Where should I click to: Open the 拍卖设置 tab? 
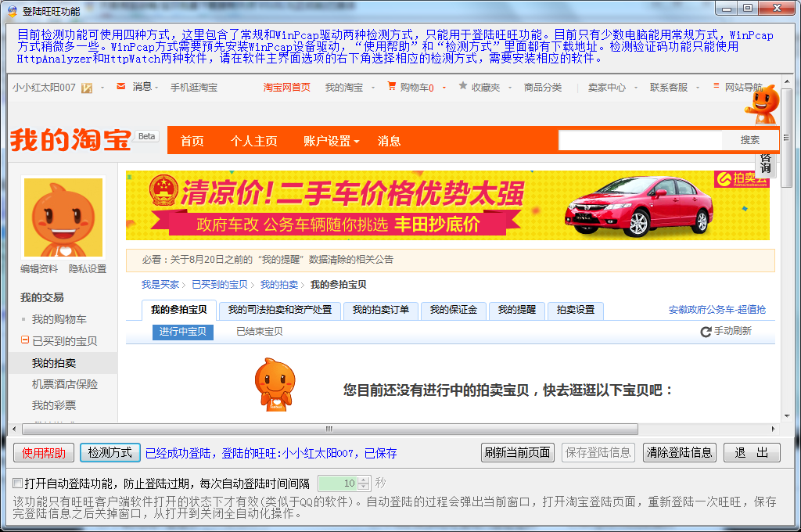(x=576, y=310)
